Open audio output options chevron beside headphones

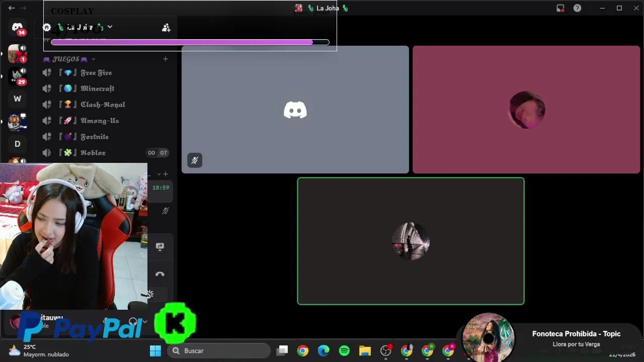(145, 322)
